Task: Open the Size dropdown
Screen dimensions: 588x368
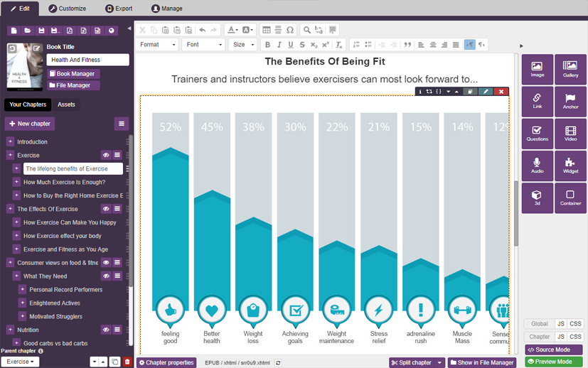Action: (x=243, y=45)
